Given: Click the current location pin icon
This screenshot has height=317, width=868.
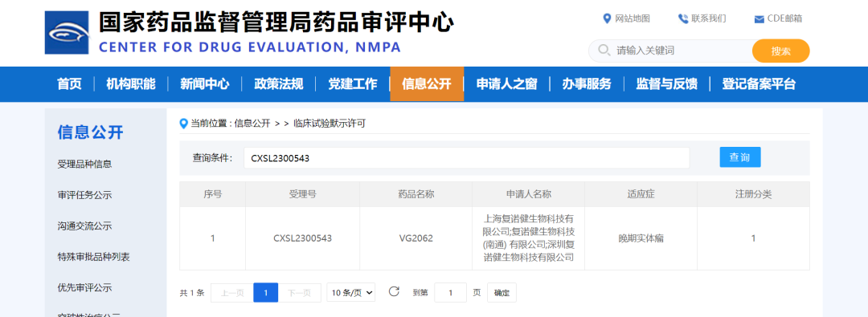Looking at the screenshot, I should 184,124.
